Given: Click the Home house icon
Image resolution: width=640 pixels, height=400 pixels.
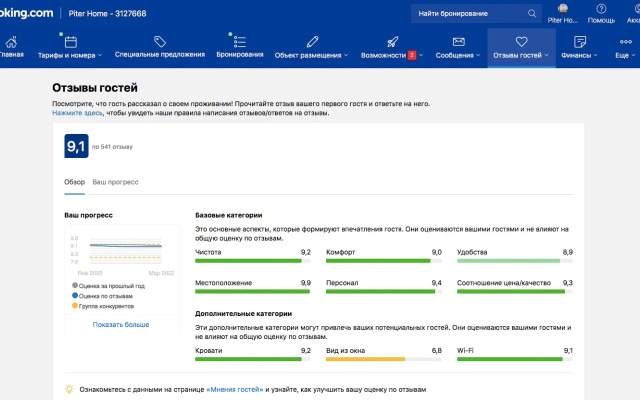Looking at the screenshot, I should (11, 42).
